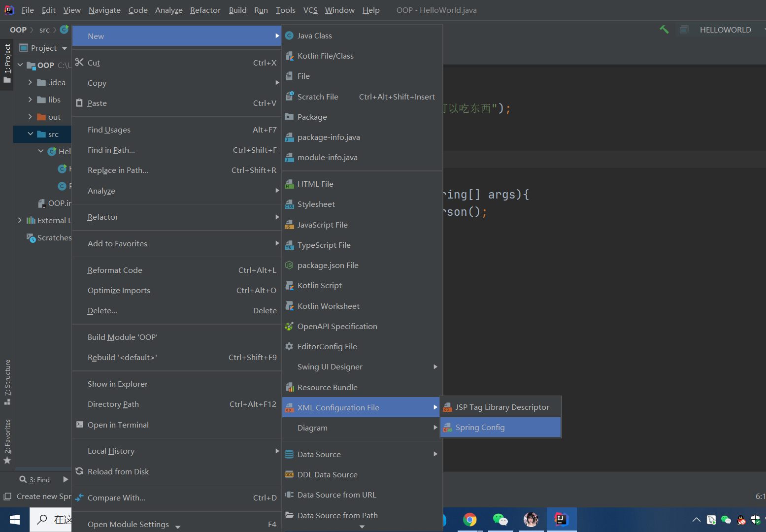Collapse the OOP project root node
Image resolution: width=766 pixels, height=532 pixels.
[x=20, y=65]
